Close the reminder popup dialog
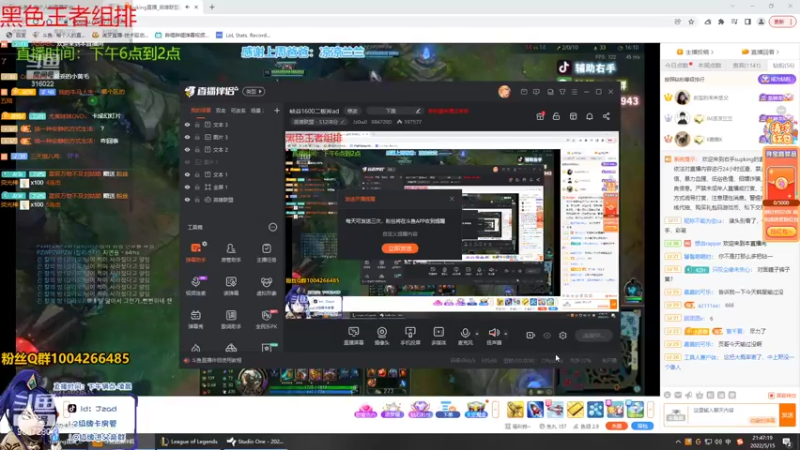This screenshot has height=450, width=800. pyautogui.click(x=452, y=198)
